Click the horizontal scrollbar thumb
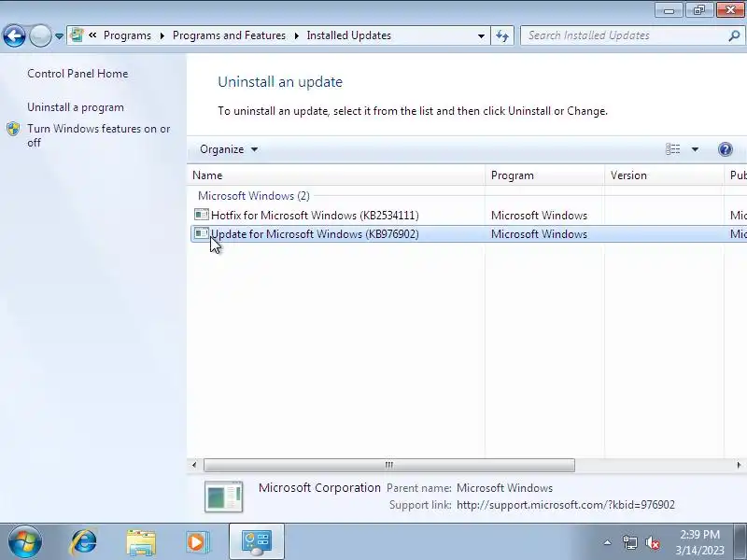 coord(388,465)
